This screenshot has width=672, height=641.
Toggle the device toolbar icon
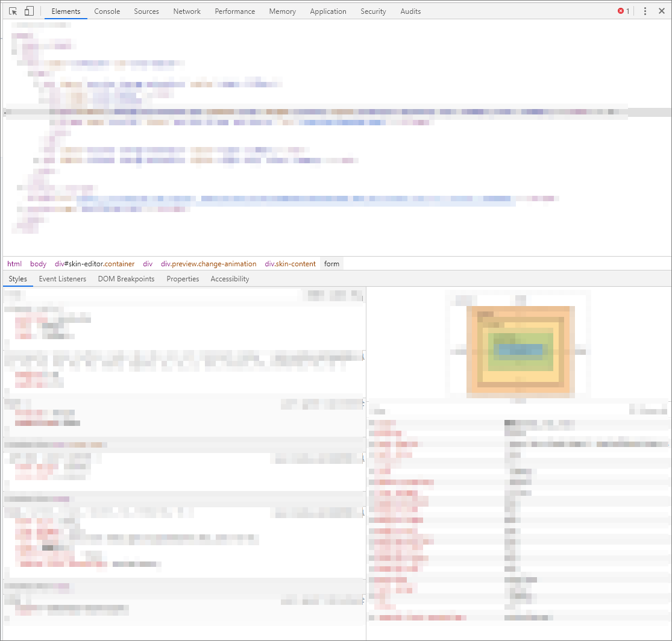[x=29, y=11]
